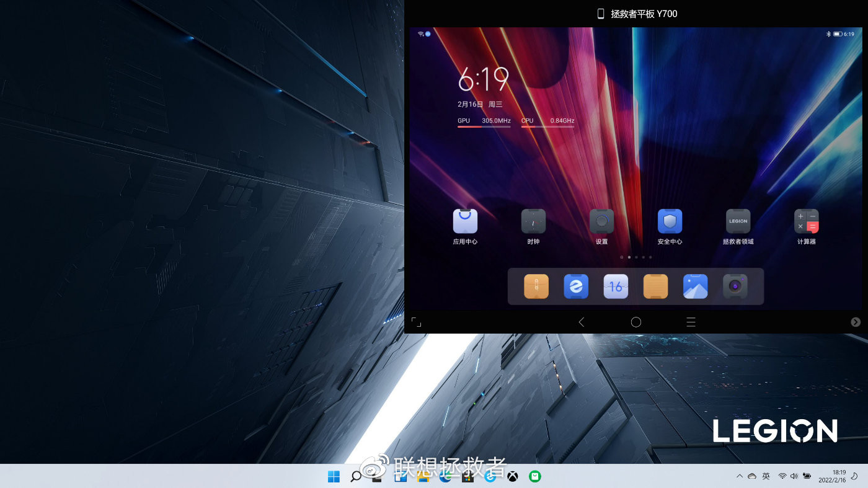Open the 拯救者领域 Legion app

(x=738, y=221)
